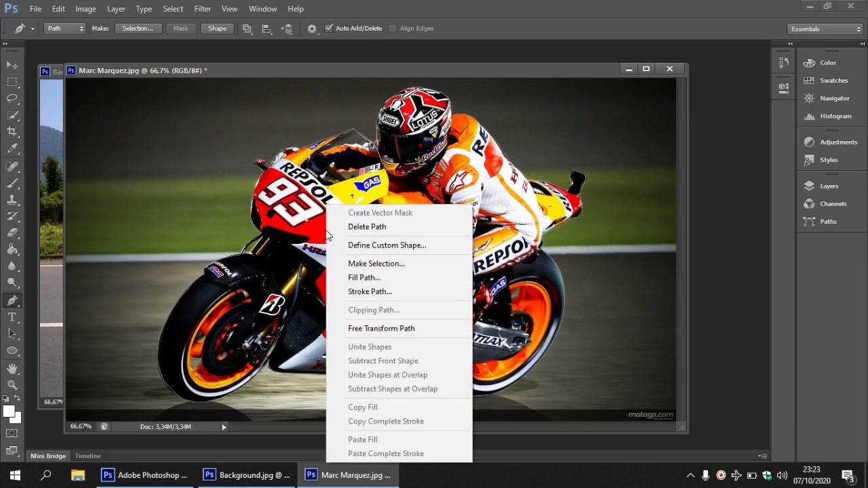Open path alignment icon in options bar
This screenshot has height=488, width=868.
tap(267, 28)
